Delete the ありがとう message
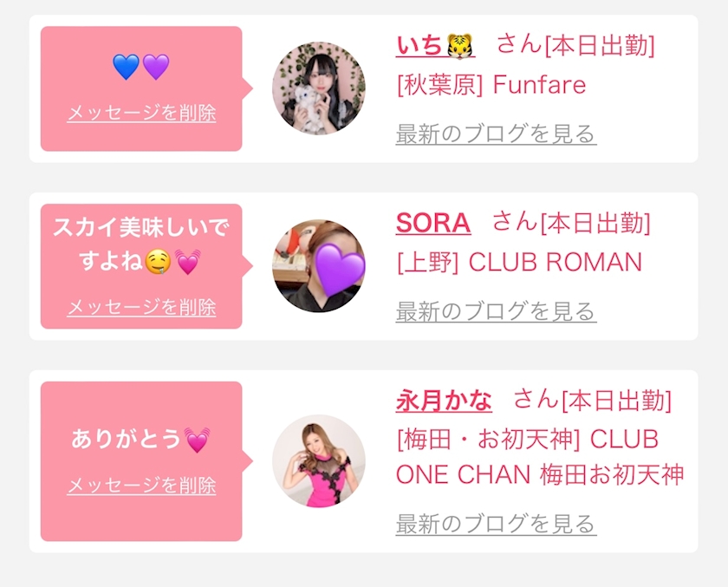Viewport: 728px width, 587px height. click(x=141, y=486)
